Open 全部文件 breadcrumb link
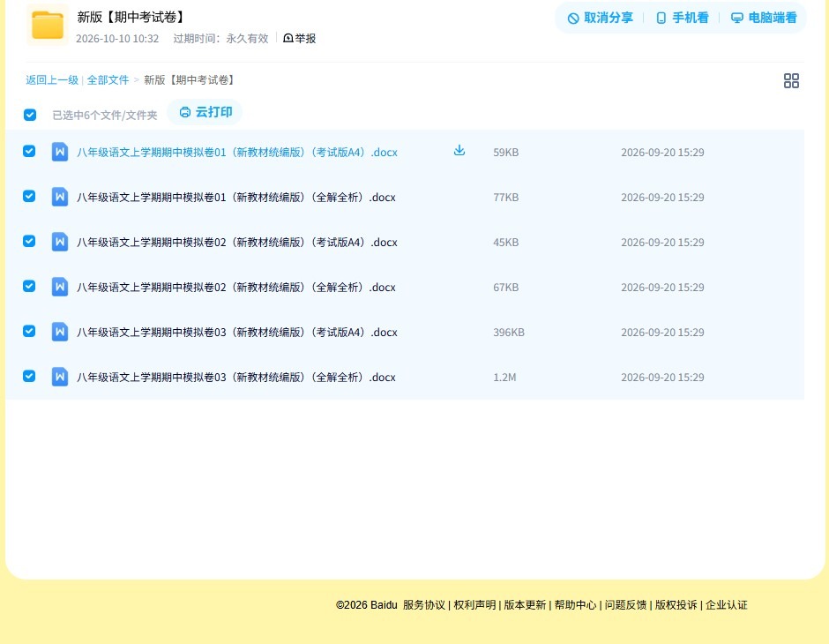This screenshot has width=829, height=644. point(108,80)
